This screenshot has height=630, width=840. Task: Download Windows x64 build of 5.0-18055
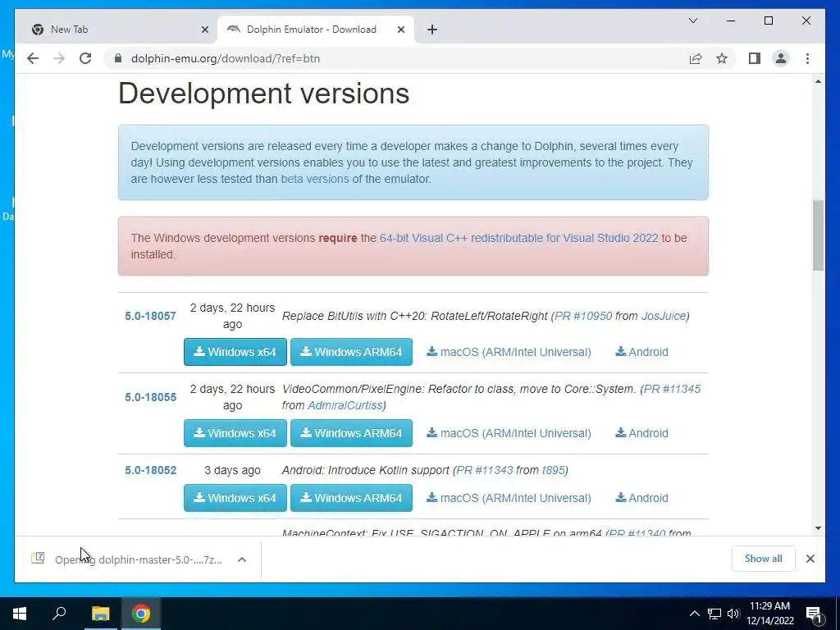click(235, 433)
